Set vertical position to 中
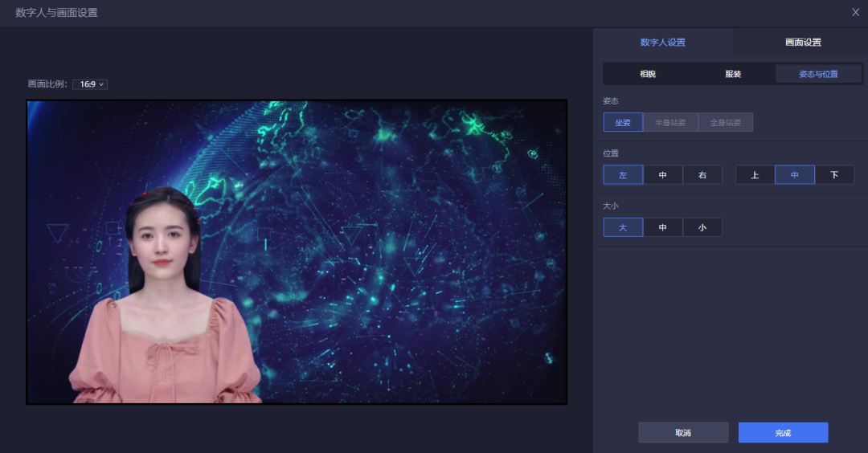This screenshot has height=453, width=868. point(795,175)
